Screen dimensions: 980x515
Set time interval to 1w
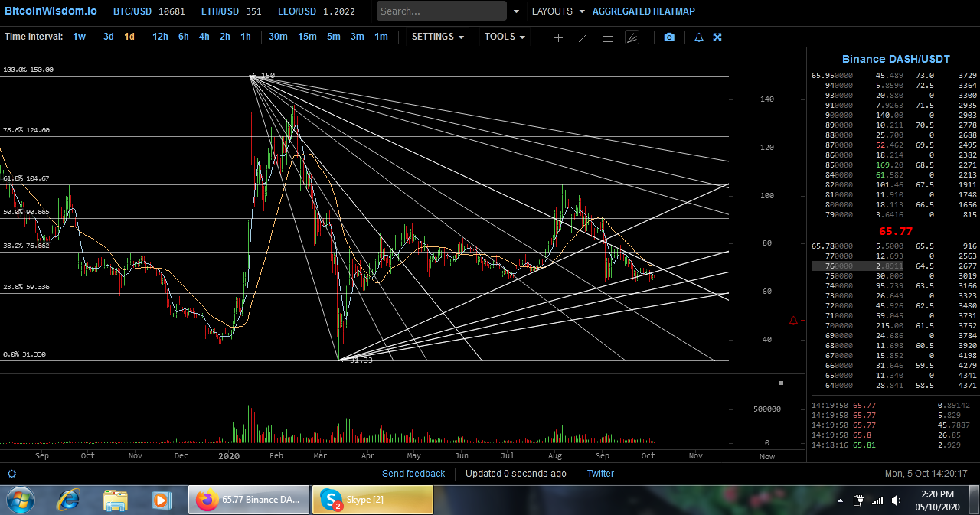click(80, 37)
